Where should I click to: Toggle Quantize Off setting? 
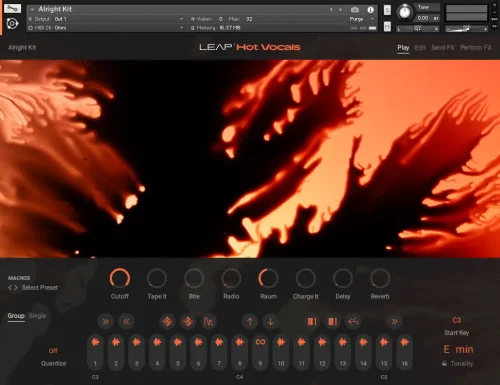click(x=53, y=351)
